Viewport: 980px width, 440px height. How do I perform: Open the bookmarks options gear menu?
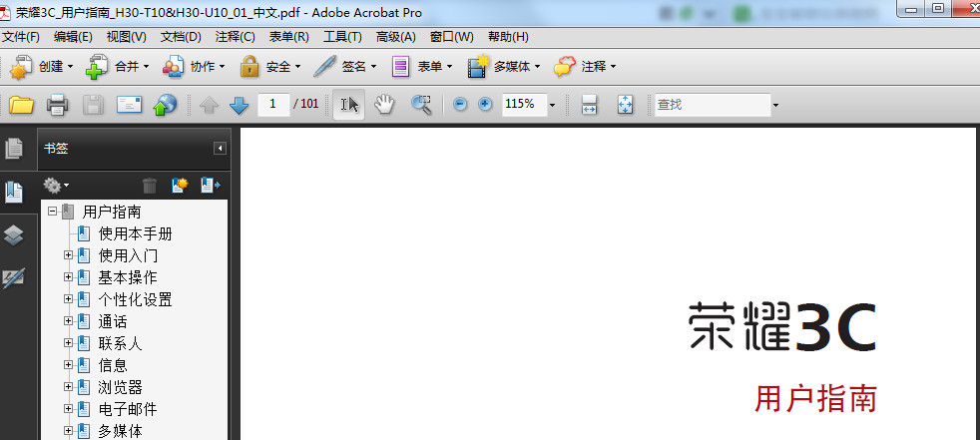click(x=56, y=185)
